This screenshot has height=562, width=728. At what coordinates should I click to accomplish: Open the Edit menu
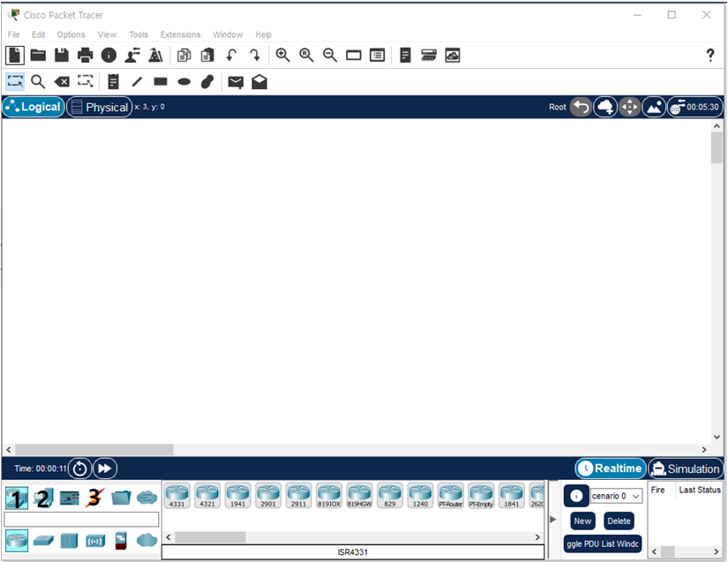click(38, 34)
